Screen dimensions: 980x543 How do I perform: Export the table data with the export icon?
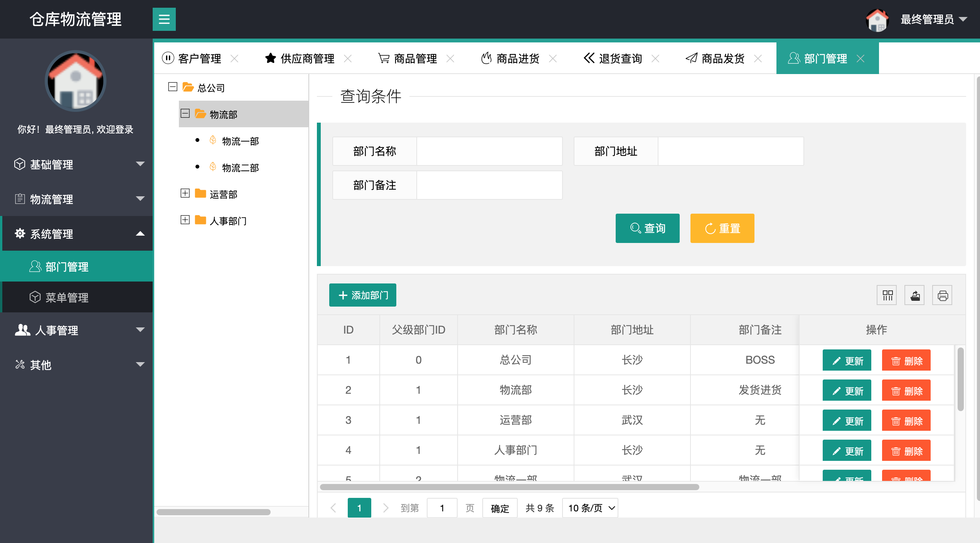click(915, 295)
